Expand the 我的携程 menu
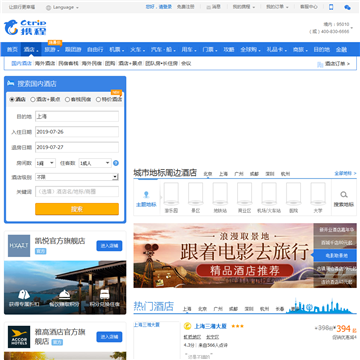The width and height of the screenshot is (360, 360). click(244, 7)
